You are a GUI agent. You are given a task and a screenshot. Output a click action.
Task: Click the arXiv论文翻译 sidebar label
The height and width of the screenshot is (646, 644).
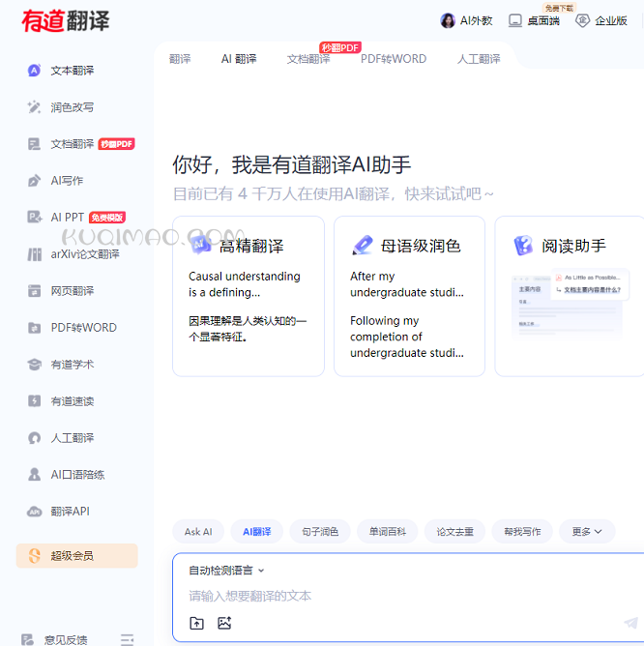[x=85, y=254]
